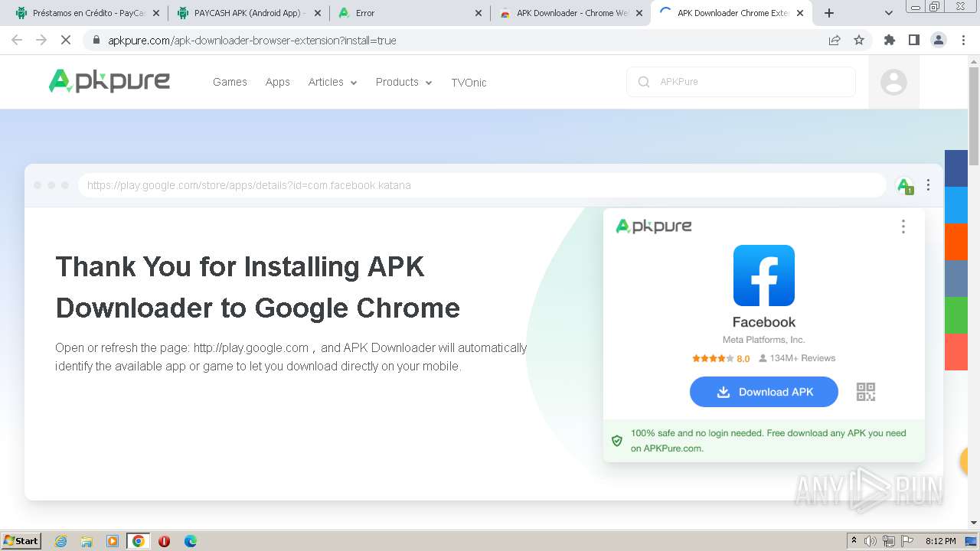This screenshot has width=980, height=551.
Task: Switch to APK Downloader Chrome Web Store tab
Action: coord(570,13)
